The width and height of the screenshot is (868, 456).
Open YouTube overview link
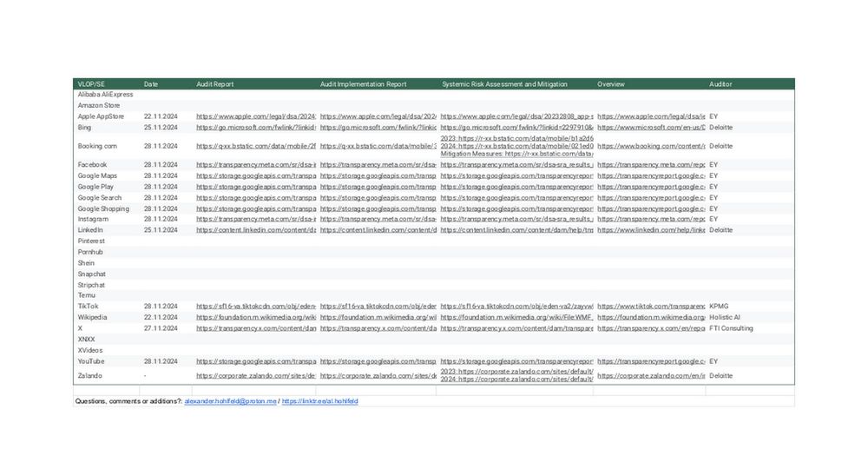651,361
